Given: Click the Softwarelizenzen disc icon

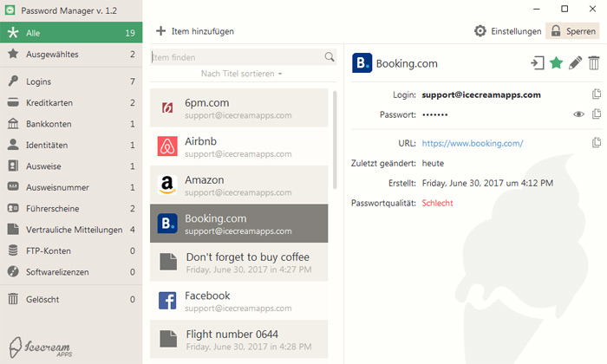Looking at the screenshot, I should (x=13, y=271).
